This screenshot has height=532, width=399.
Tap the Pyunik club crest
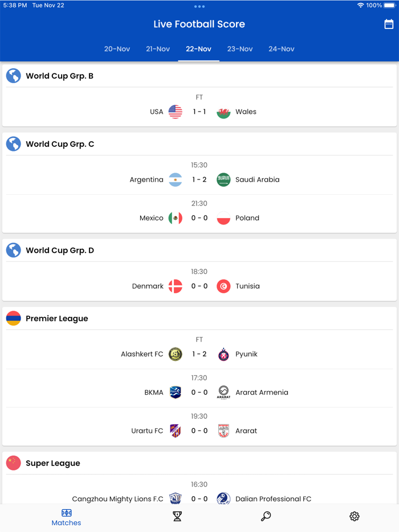pos(223,354)
